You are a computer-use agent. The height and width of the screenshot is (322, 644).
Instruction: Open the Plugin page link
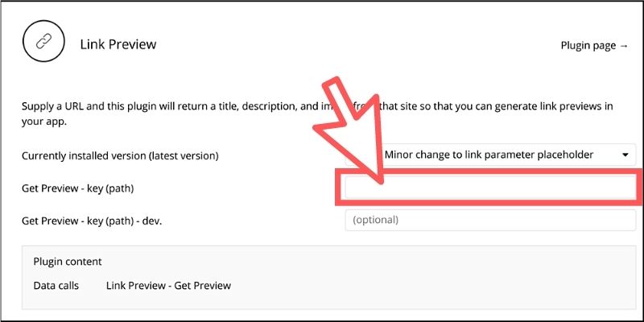(x=594, y=46)
